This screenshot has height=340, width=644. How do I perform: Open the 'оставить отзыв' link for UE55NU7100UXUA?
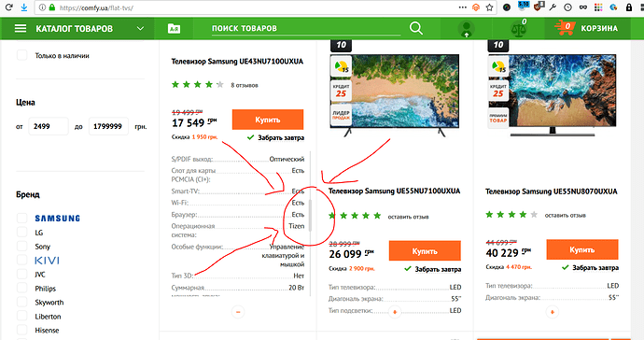tap(408, 217)
